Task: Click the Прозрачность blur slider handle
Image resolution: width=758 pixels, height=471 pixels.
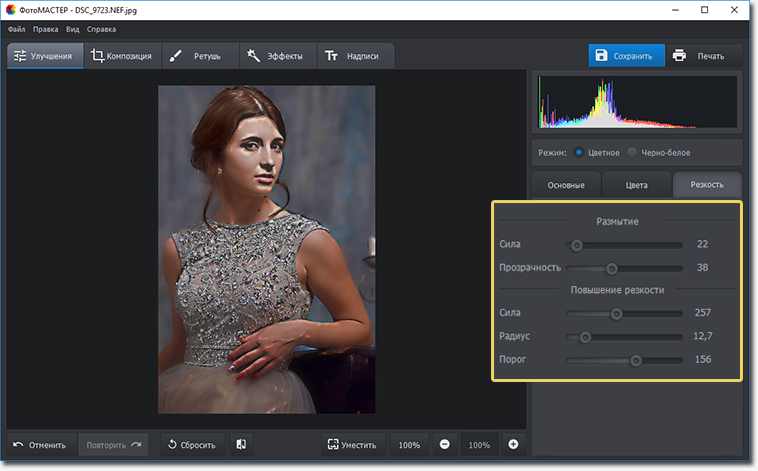Action: (x=612, y=268)
